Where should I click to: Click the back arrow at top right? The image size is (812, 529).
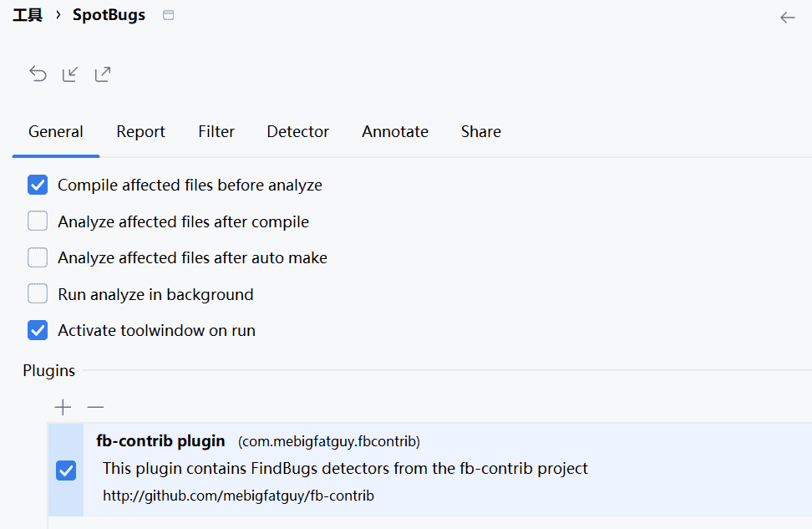pos(787,17)
